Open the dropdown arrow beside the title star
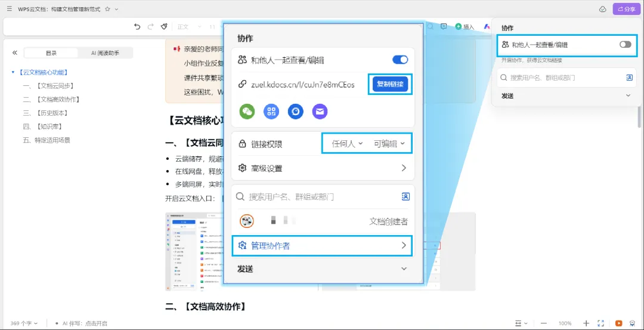The image size is (644, 330). (x=117, y=9)
